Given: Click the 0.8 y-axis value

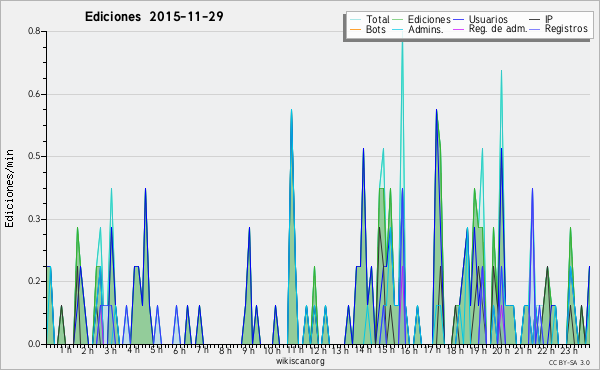Looking at the screenshot, I should click(34, 31).
